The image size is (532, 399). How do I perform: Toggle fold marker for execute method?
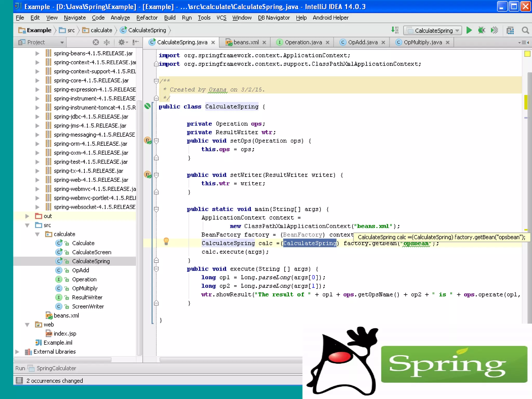(156, 269)
